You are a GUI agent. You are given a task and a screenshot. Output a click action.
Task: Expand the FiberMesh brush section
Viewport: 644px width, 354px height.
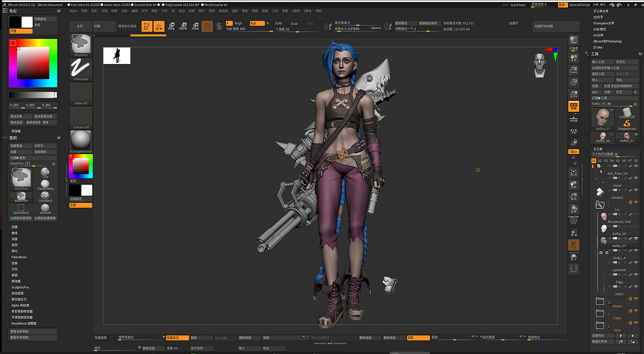[19, 257]
